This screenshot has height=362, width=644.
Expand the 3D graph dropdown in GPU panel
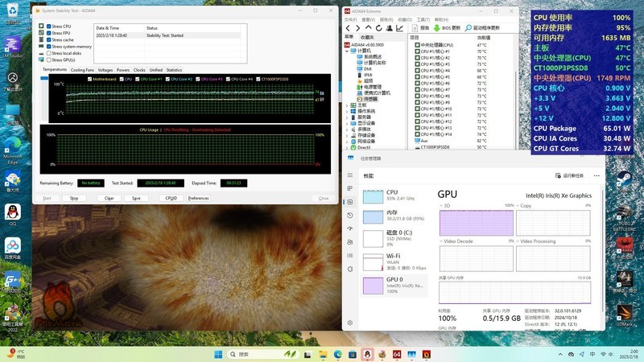[442, 206]
